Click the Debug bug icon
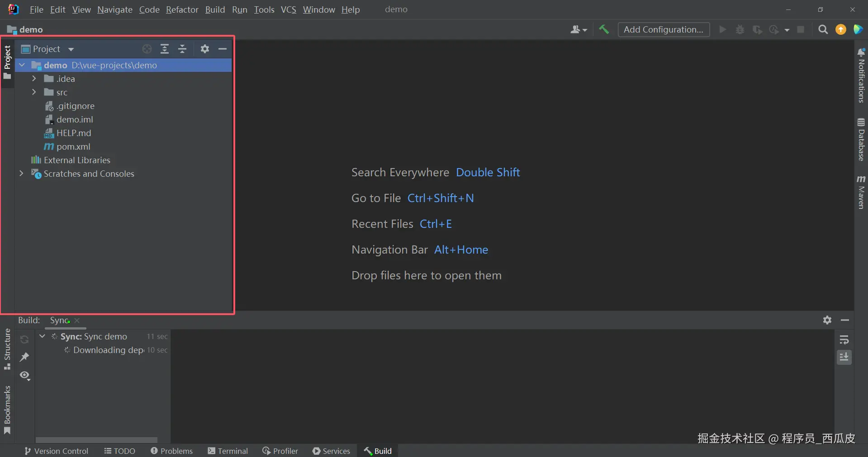Screen dimensions: 868x457 [x=740, y=29]
